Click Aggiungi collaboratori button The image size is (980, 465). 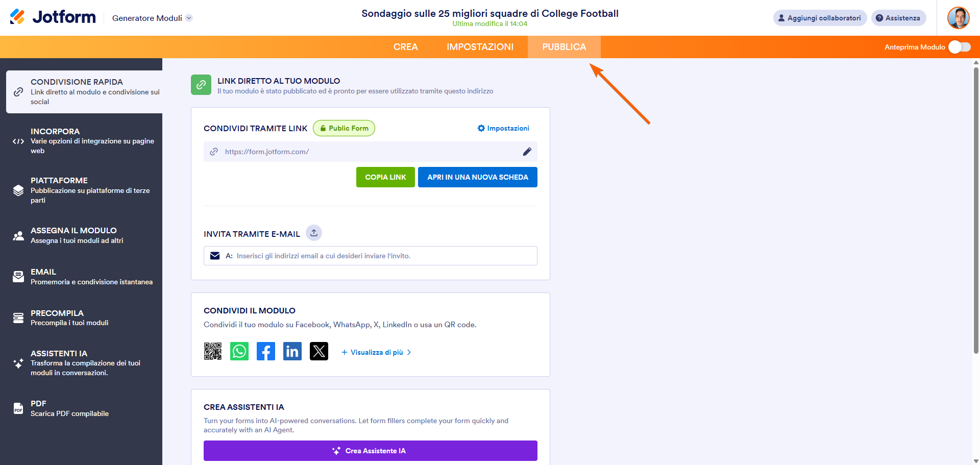point(820,18)
